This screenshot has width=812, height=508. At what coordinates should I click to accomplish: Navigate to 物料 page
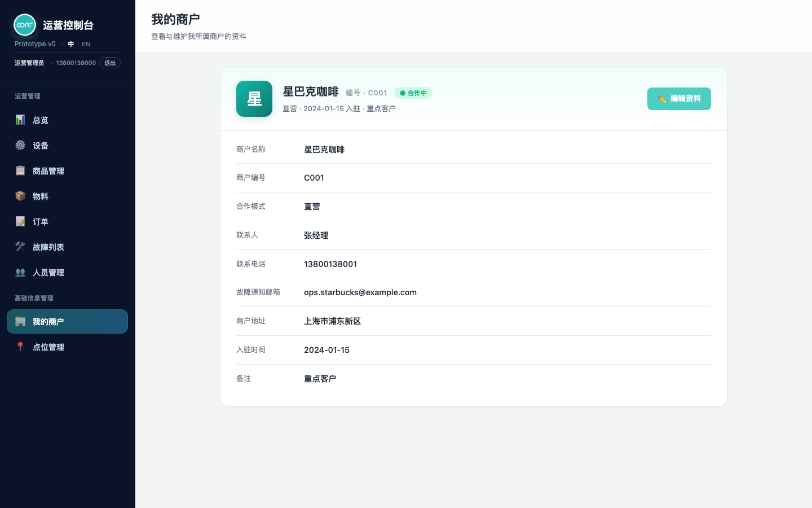pyautogui.click(x=67, y=196)
